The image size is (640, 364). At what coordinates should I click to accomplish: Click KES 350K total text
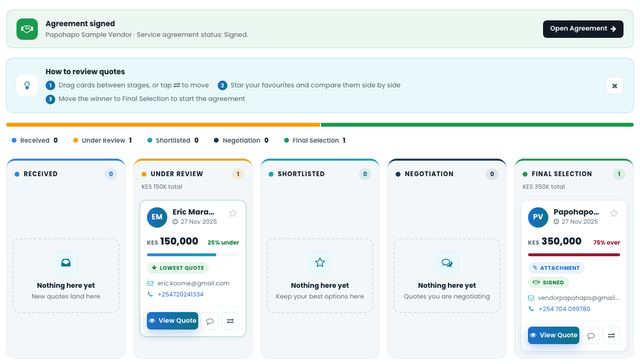[x=544, y=187]
